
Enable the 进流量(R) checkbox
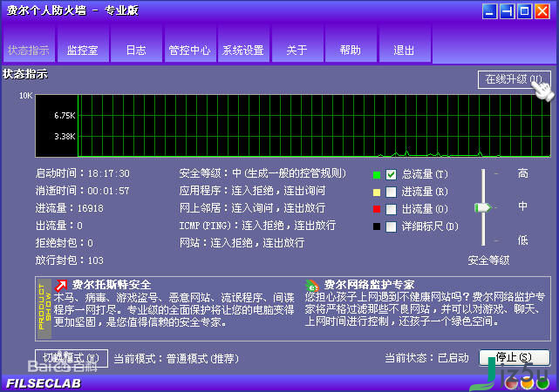(391, 192)
